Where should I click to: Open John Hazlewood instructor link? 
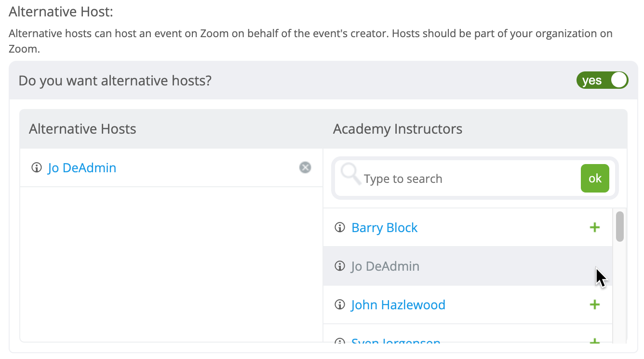(x=398, y=304)
